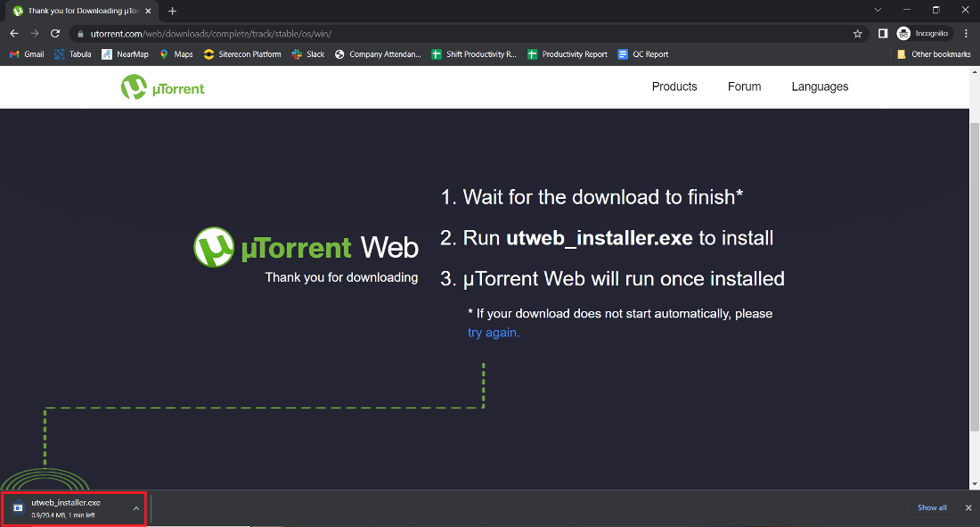Viewport: 980px width, 527px height.
Task: Click the try again link
Action: click(x=493, y=332)
